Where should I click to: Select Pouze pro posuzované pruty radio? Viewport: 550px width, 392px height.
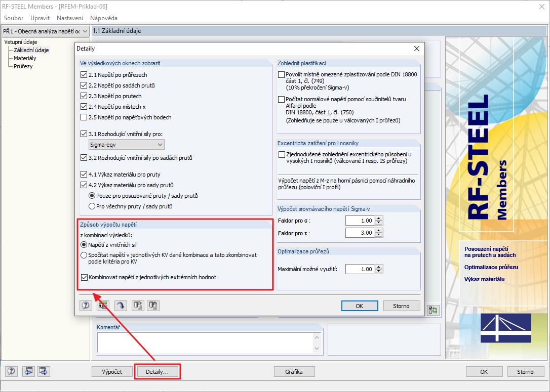pos(92,195)
